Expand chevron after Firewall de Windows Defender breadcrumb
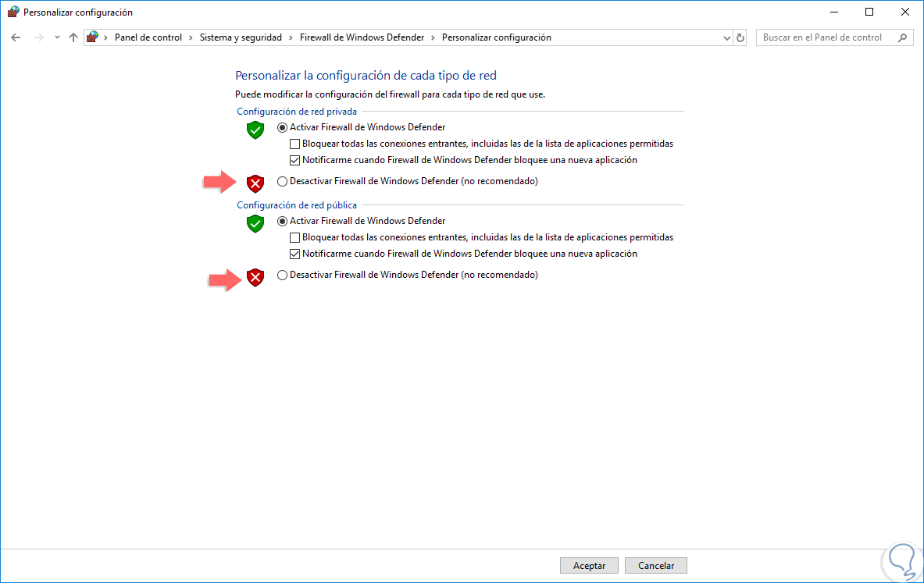 (x=433, y=37)
